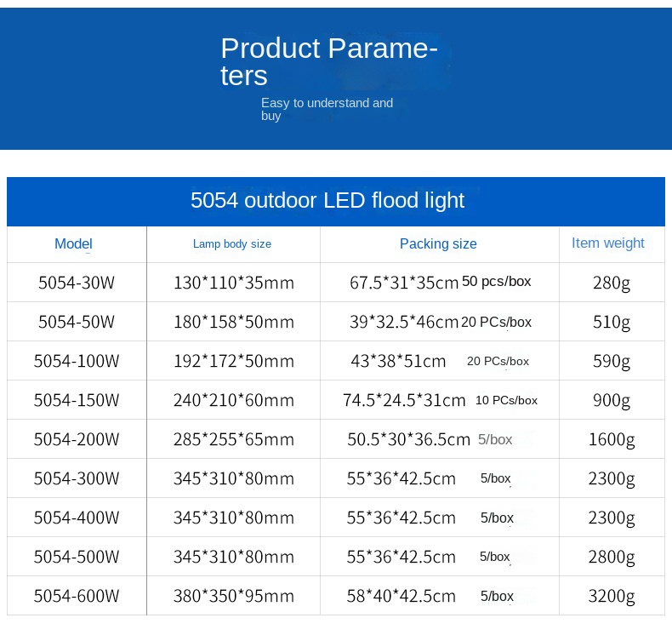Click the 5054-100W model cell
Viewport: 672px width, 635px height.
point(77,361)
